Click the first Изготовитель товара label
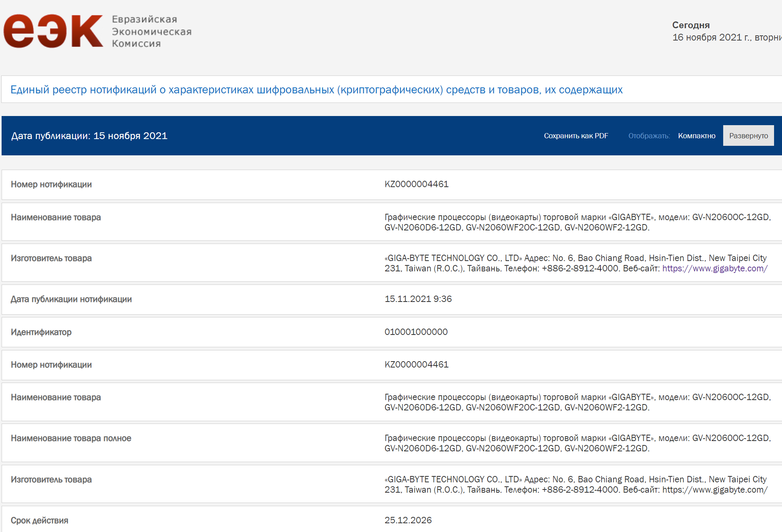The image size is (782, 532). tap(51, 258)
